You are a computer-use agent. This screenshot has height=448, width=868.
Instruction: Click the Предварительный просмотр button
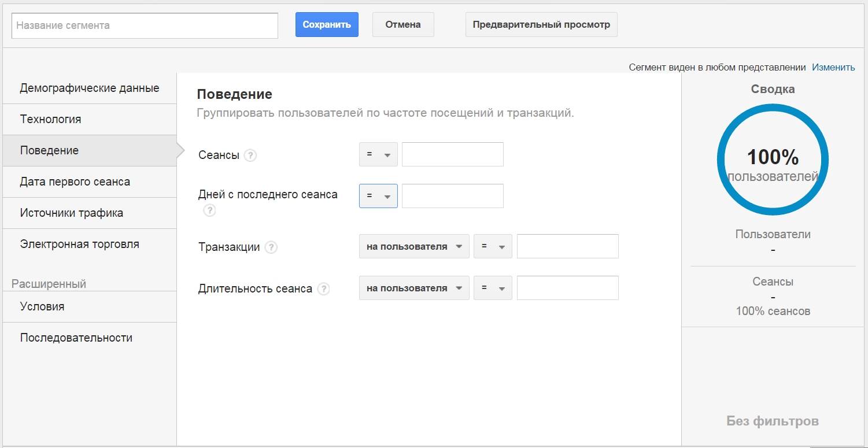tap(541, 25)
